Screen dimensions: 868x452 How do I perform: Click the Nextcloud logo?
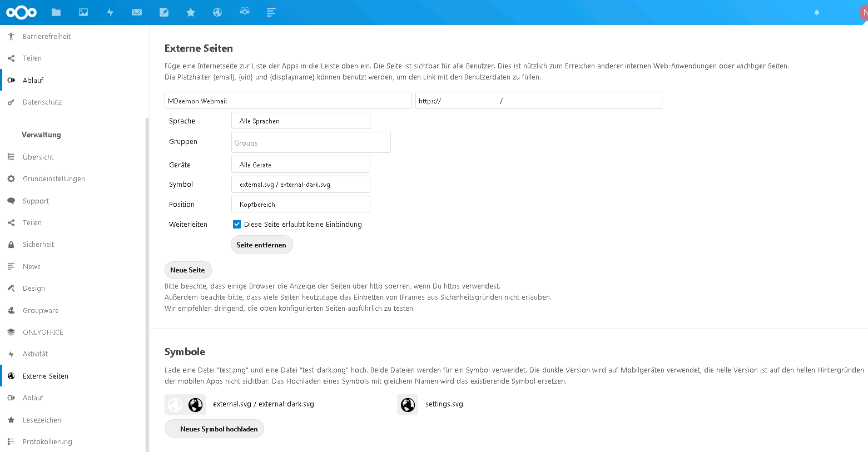coord(21,12)
